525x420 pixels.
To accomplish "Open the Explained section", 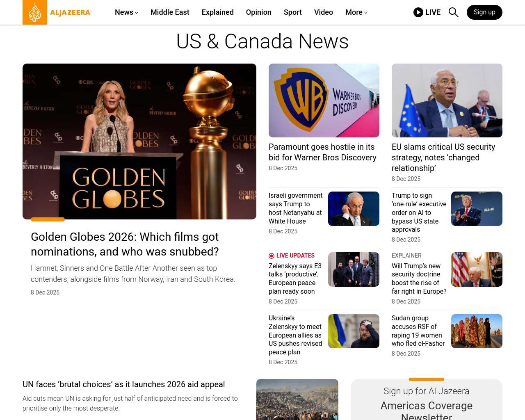I will coord(218,12).
